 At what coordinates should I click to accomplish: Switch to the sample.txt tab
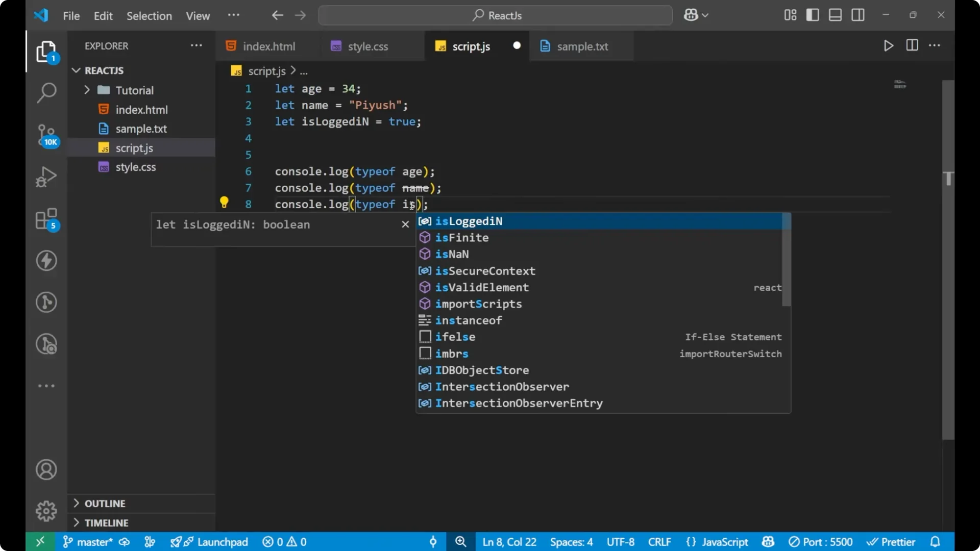click(582, 46)
